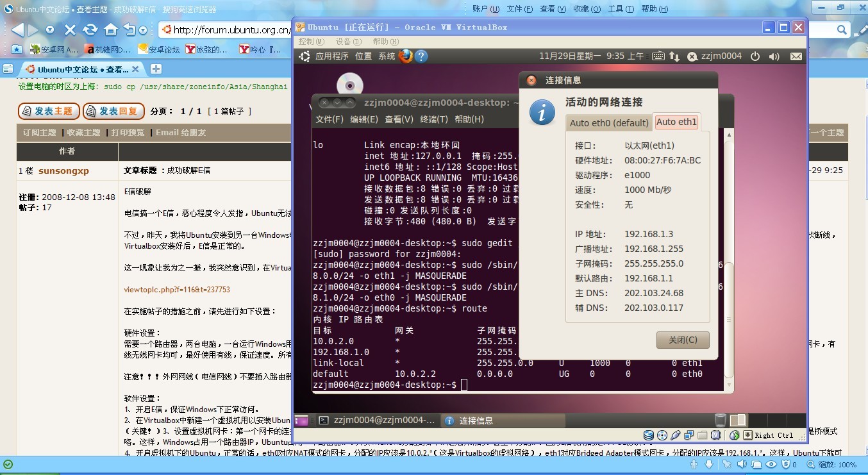This screenshot has width=868, height=475.
Task: Open the 收藏(O) browser menu
Action: point(587,9)
